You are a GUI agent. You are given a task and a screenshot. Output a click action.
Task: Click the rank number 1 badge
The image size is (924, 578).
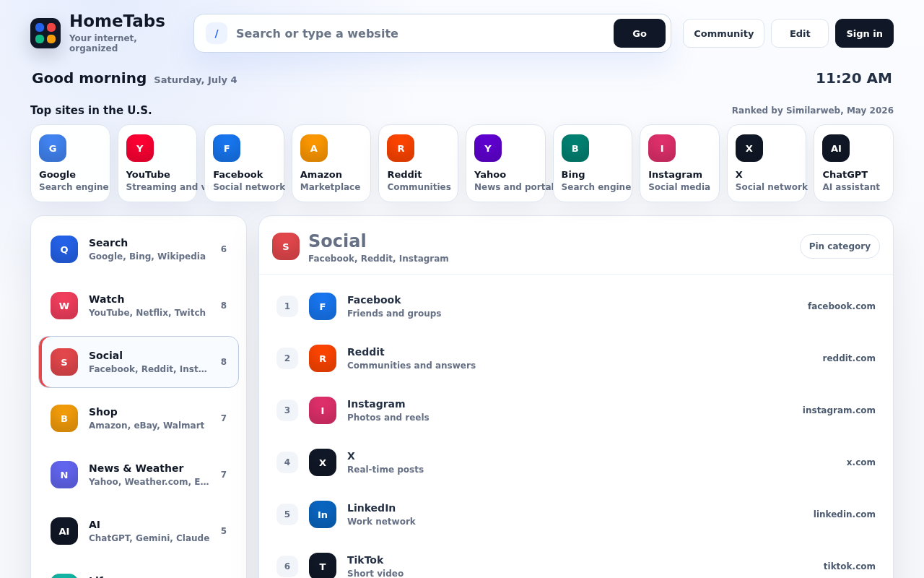(x=287, y=306)
